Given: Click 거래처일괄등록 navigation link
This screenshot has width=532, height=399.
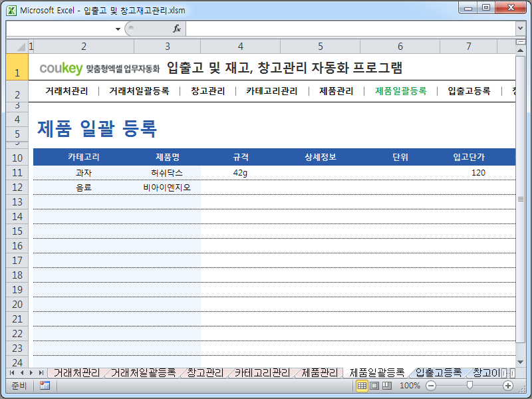Looking at the screenshot, I should [139, 91].
